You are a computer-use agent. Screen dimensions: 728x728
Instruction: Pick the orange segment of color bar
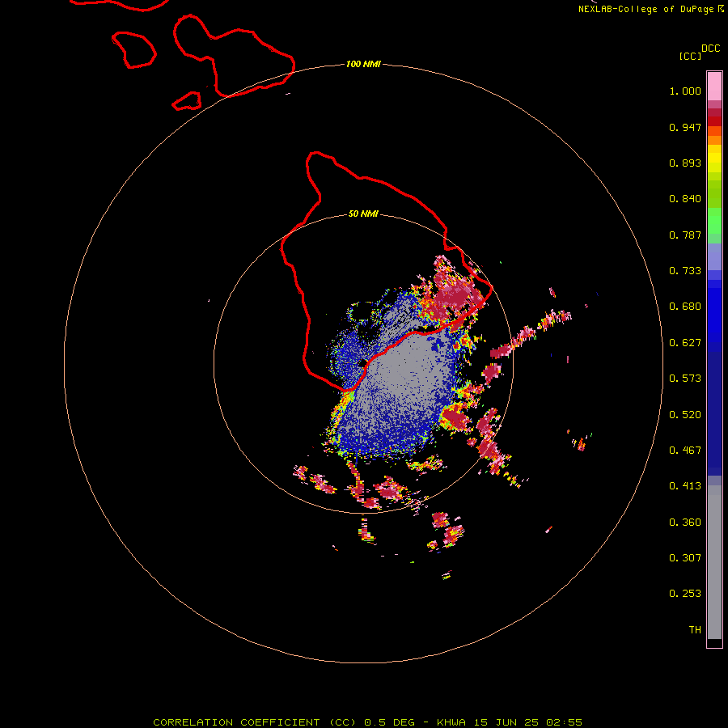pos(714,140)
